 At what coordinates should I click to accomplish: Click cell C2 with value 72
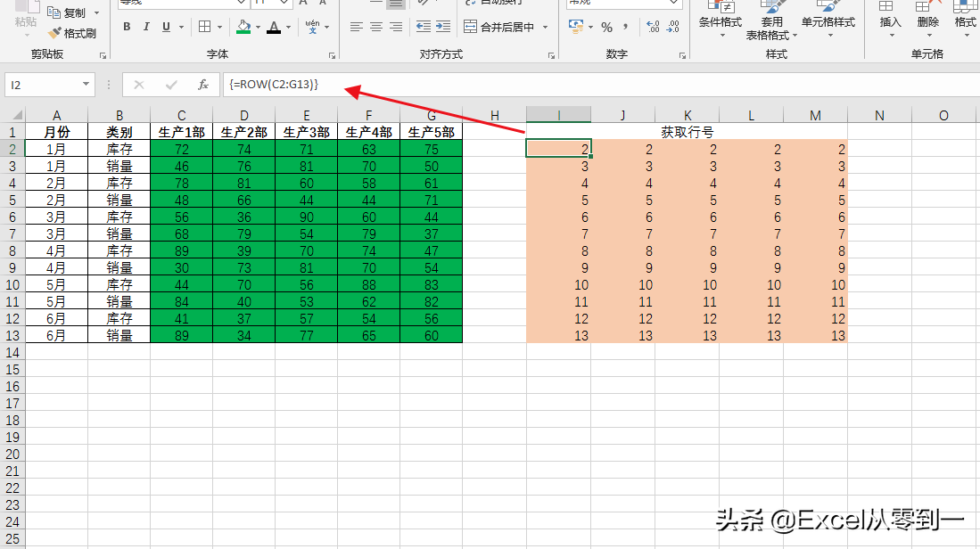181,149
